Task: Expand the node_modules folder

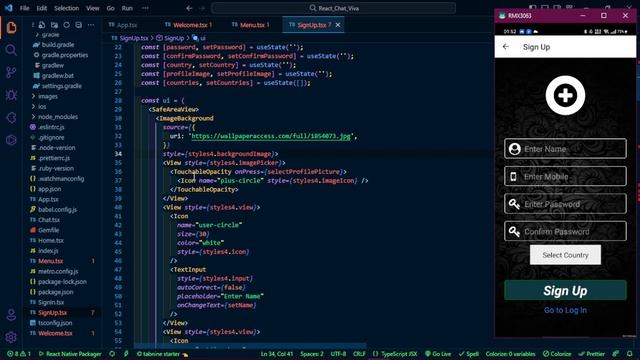Action: [x=58, y=117]
